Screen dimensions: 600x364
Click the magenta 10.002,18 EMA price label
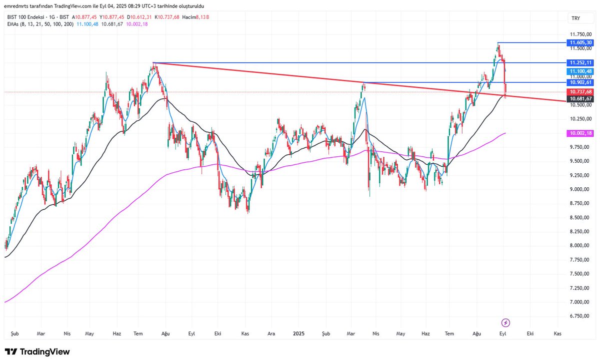click(580, 133)
